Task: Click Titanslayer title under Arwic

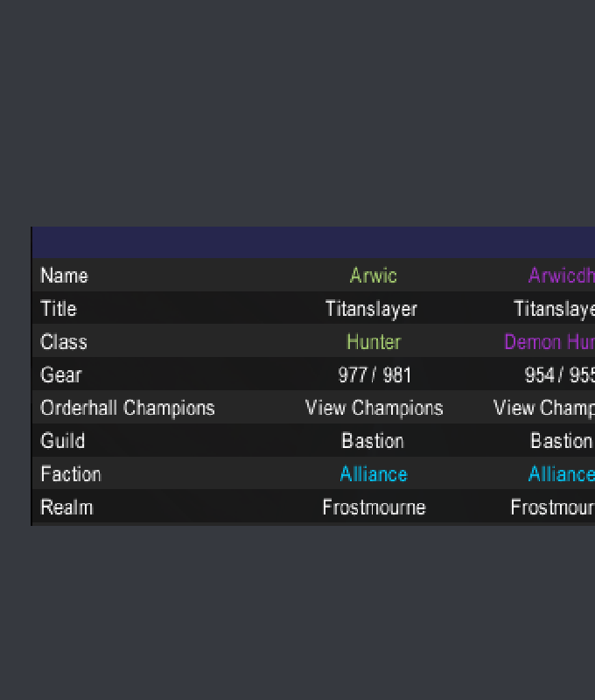Action: 371,309
